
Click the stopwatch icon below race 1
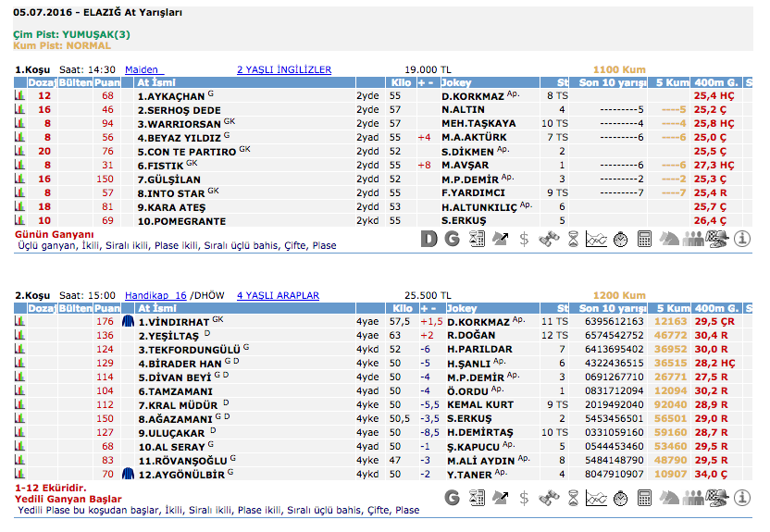click(x=620, y=239)
